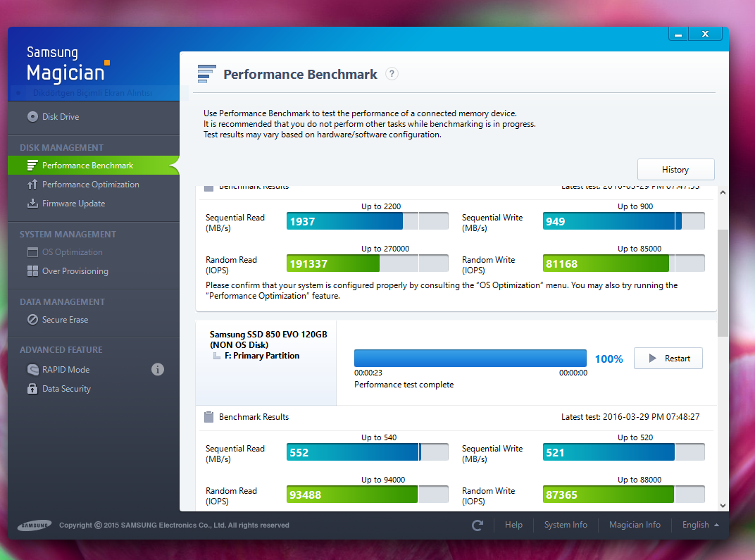Click the 'Up to 88000' label

[639, 480]
